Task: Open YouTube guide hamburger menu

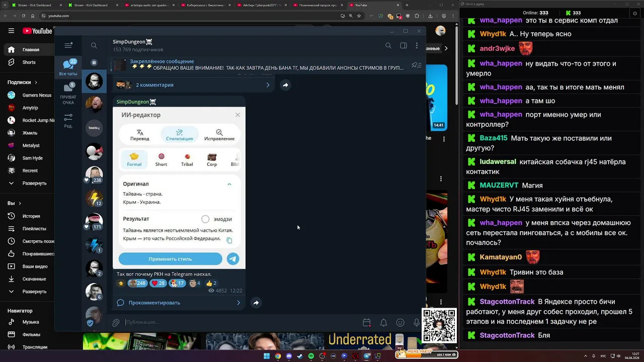Action: 11,31
